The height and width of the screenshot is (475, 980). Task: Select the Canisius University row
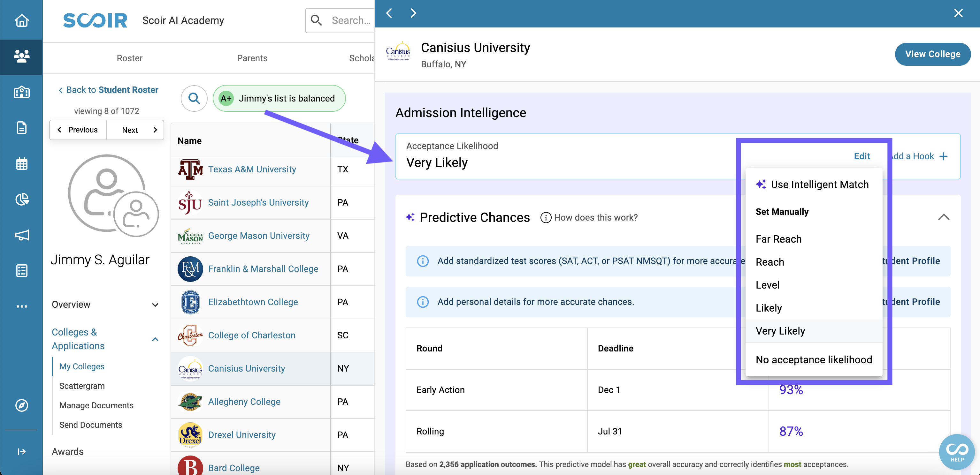(x=273, y=368)
